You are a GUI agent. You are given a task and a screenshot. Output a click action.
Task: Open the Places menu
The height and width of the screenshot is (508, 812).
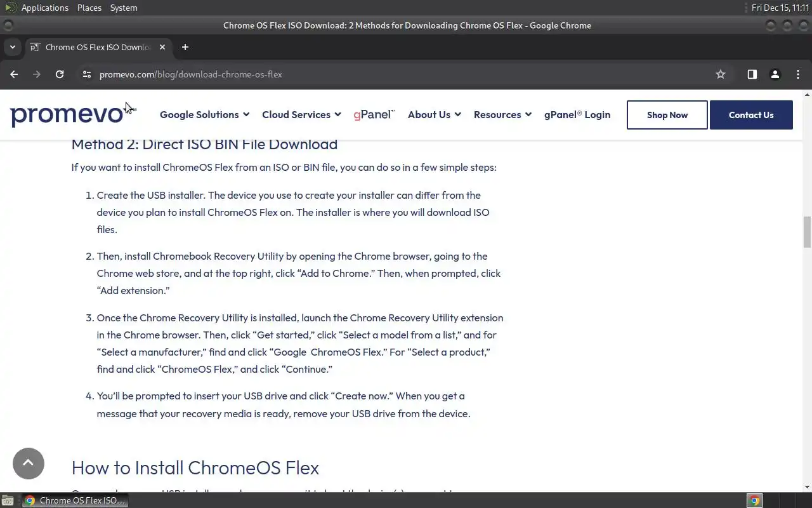(89, 8)
